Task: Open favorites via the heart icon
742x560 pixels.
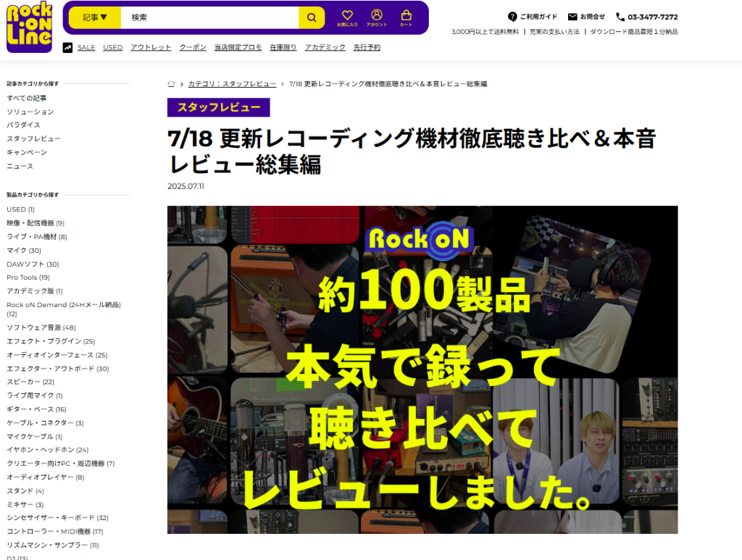Action: point(347,18)
